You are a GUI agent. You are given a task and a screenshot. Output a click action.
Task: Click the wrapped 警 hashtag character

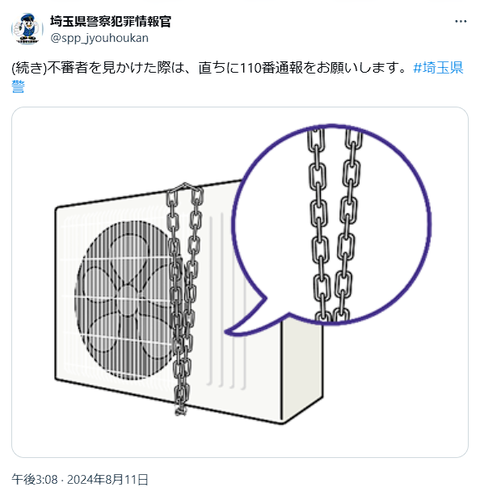pos(18,86)
